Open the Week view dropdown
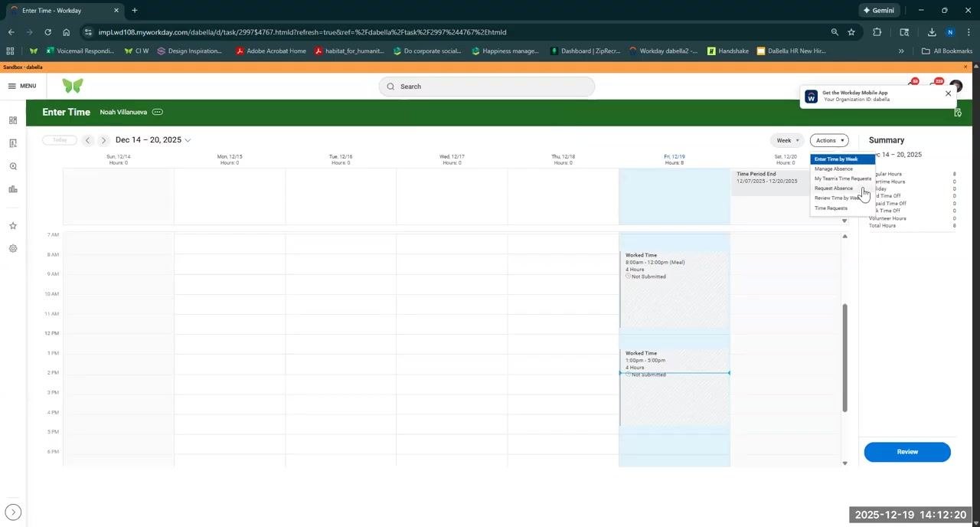The height and width of the screenshot is (527, 980). pos(787,140)
